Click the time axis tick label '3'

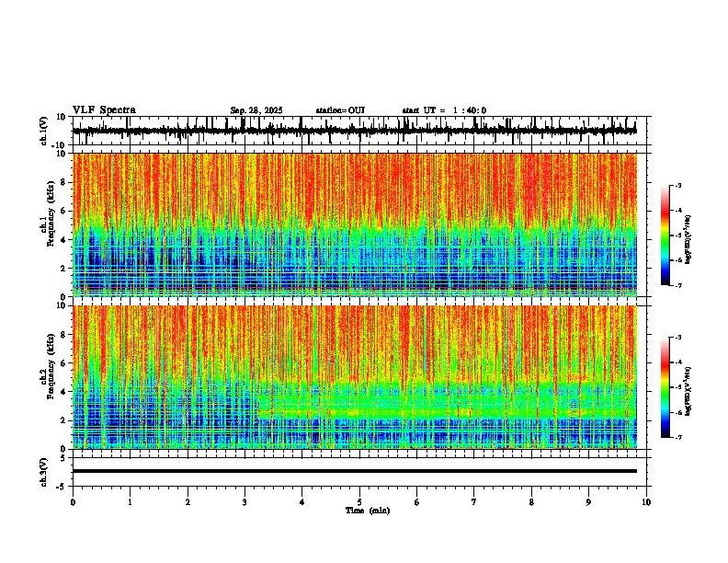[245, 502]
